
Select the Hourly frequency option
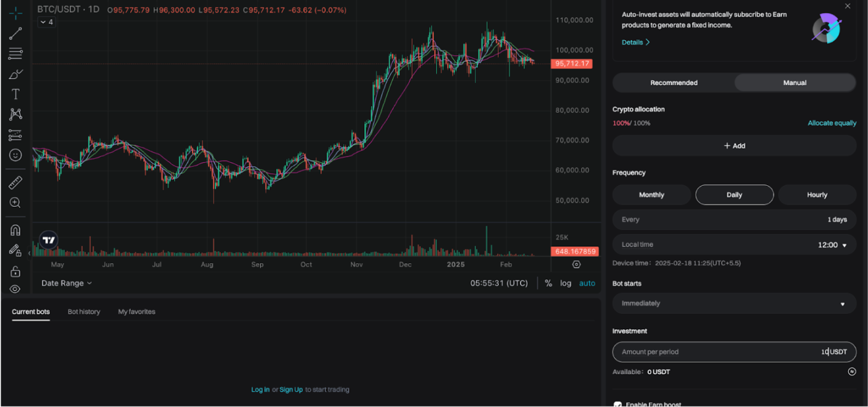click(817, 195)
